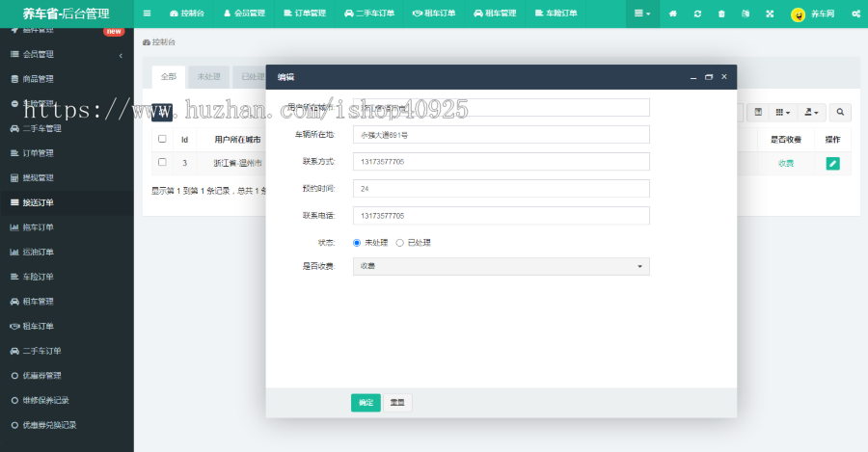868x452 pixels.
Task: Click the 预约时间 input field
Action: point(501,189)
